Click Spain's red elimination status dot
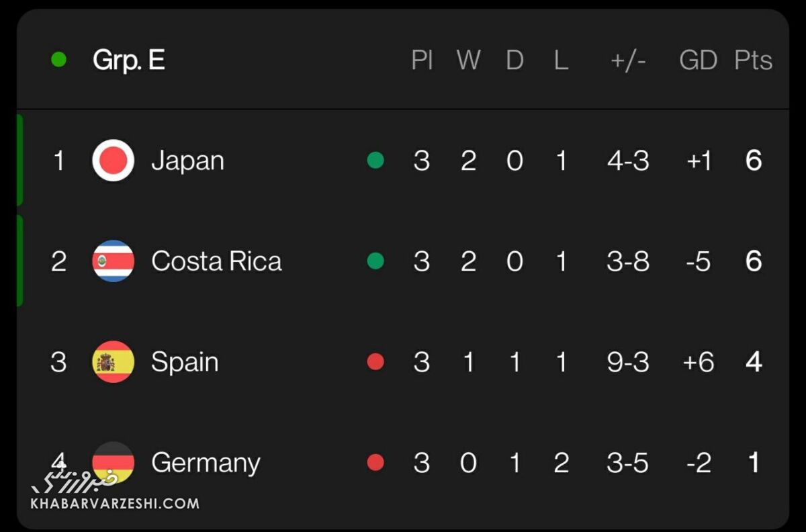This screenshot has width=806, height=532. pos(375,362)
